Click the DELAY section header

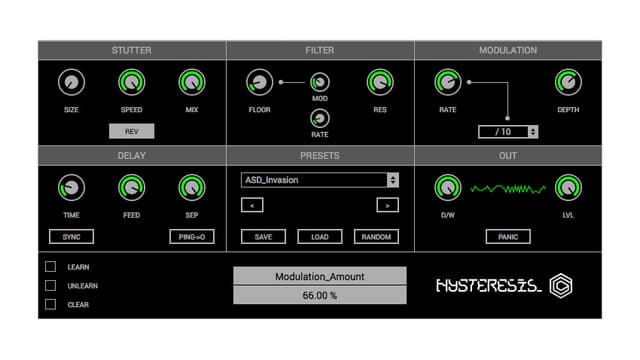click(132, 156)
